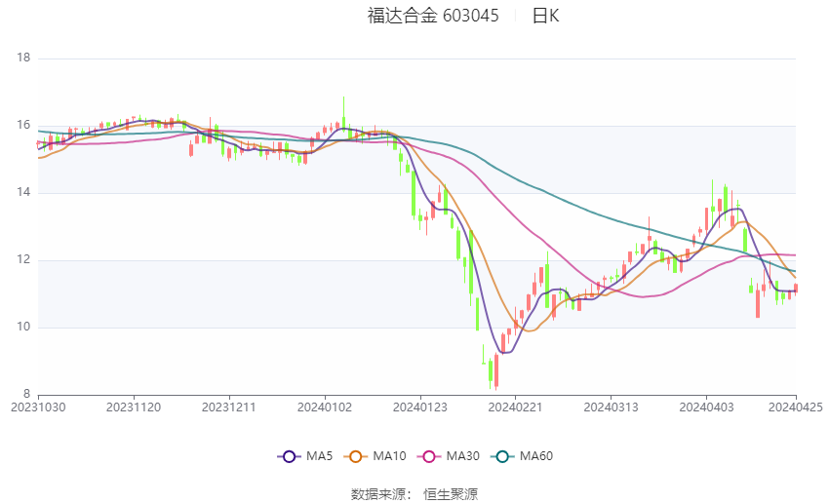Toggle the MA5 legend series
829x504 pixels.
305,456
